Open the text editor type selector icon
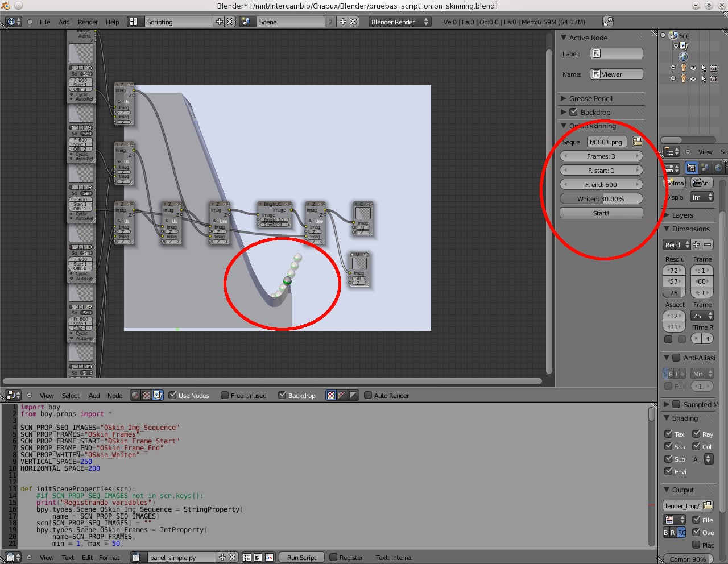 click(x=13, y=557)
